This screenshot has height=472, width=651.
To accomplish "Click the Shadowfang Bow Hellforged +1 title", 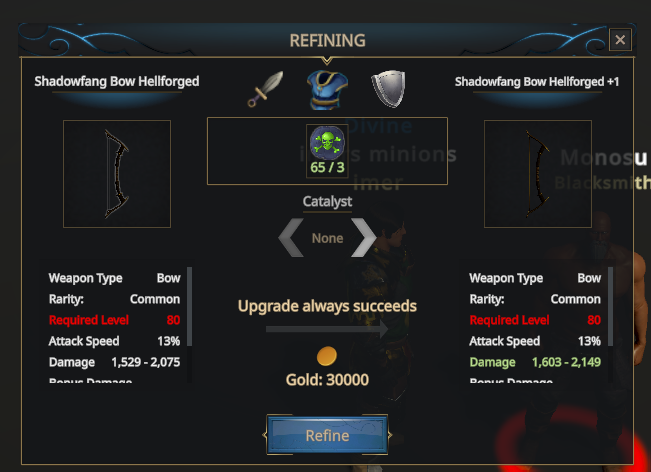I will pyautogui.click(x=537, y=81).
